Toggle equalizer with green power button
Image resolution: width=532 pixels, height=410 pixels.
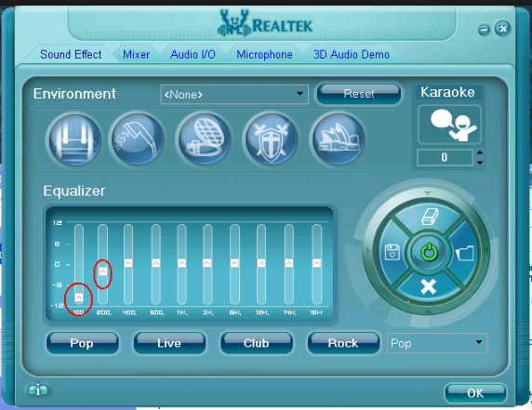[429, 252]
